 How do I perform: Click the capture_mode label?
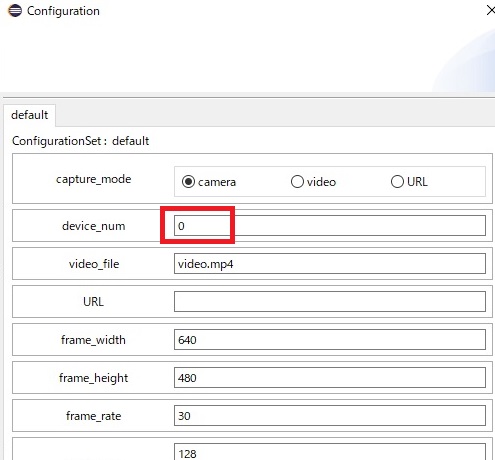pos(94,179)
